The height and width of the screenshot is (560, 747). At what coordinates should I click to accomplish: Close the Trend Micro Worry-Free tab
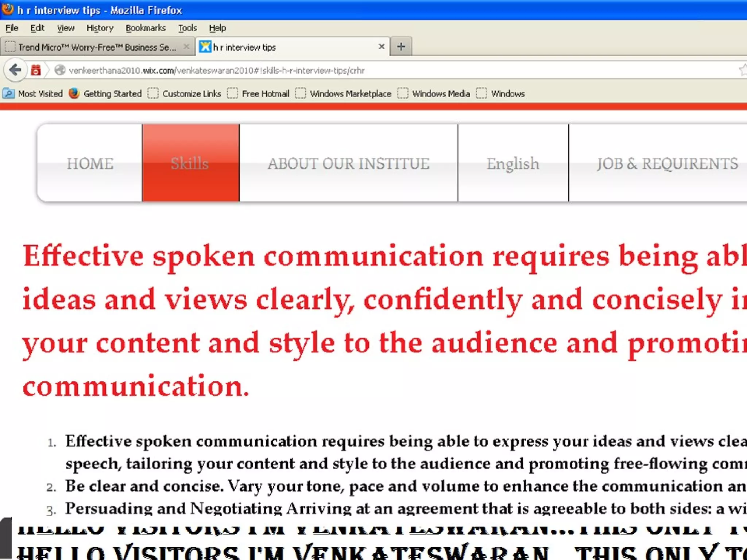point(186,47)
